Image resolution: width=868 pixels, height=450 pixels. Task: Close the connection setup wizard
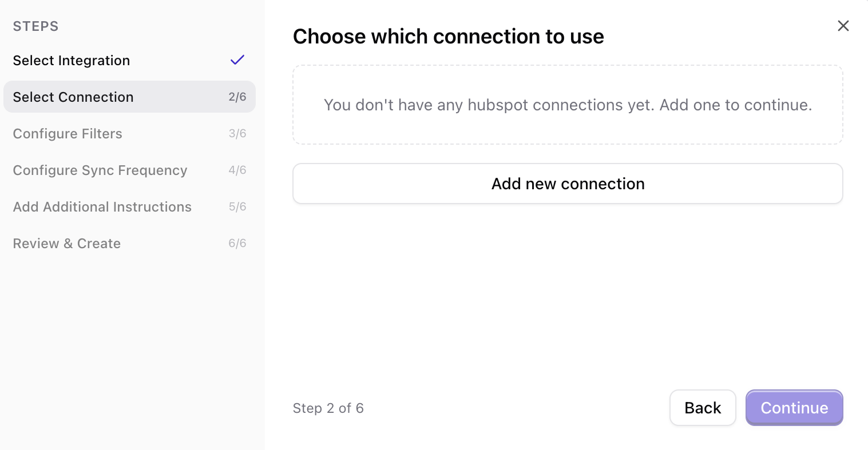point(843,26)
